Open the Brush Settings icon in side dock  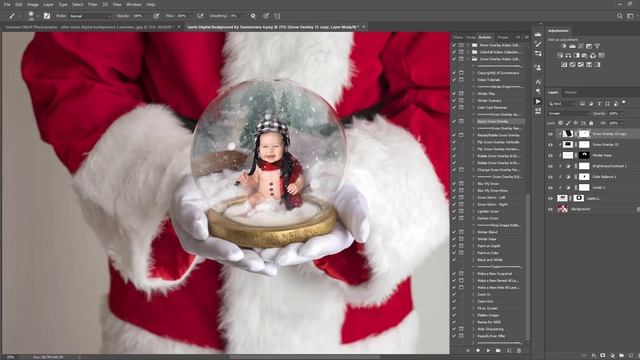[538, 44]
